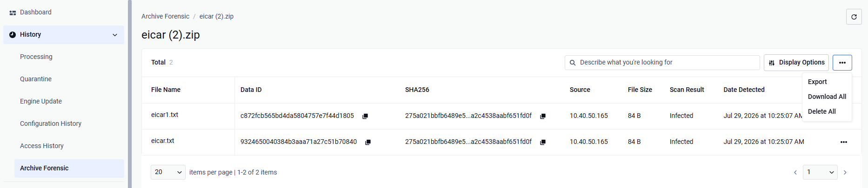Go to previous page arrow
This screenshot has height=188, width=868.
(795, 172)
